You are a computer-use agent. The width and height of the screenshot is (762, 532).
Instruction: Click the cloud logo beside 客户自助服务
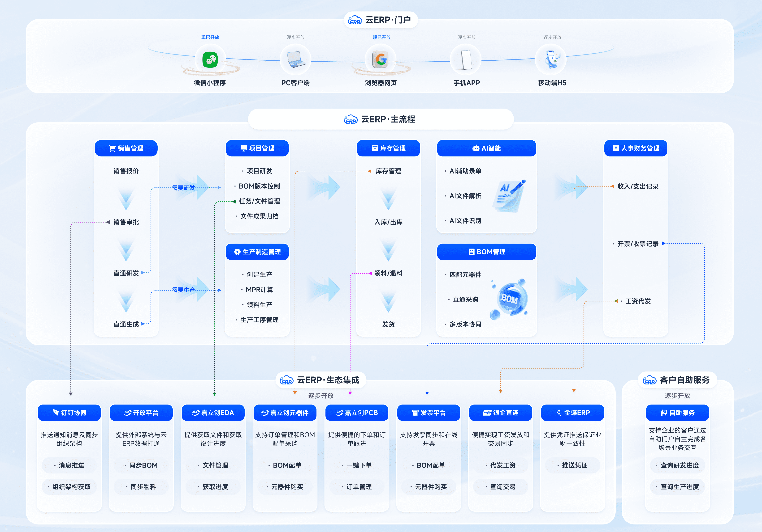[x=649, y=380]
